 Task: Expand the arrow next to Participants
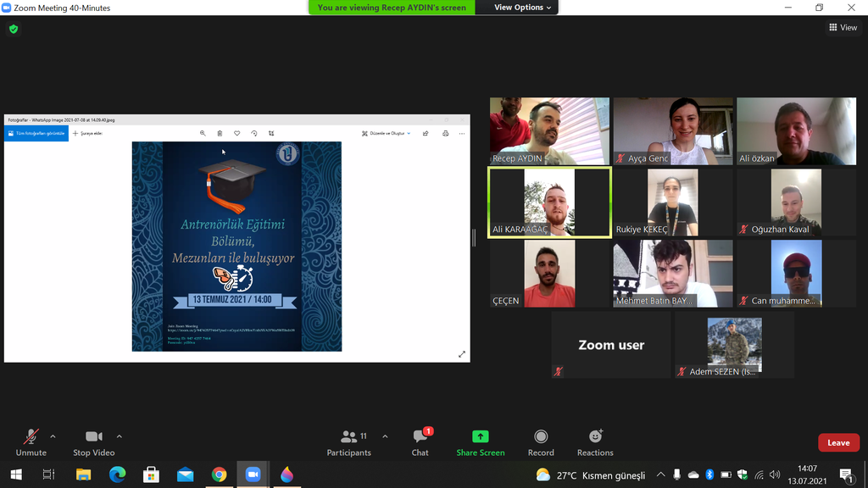click(x=385, y=437)
